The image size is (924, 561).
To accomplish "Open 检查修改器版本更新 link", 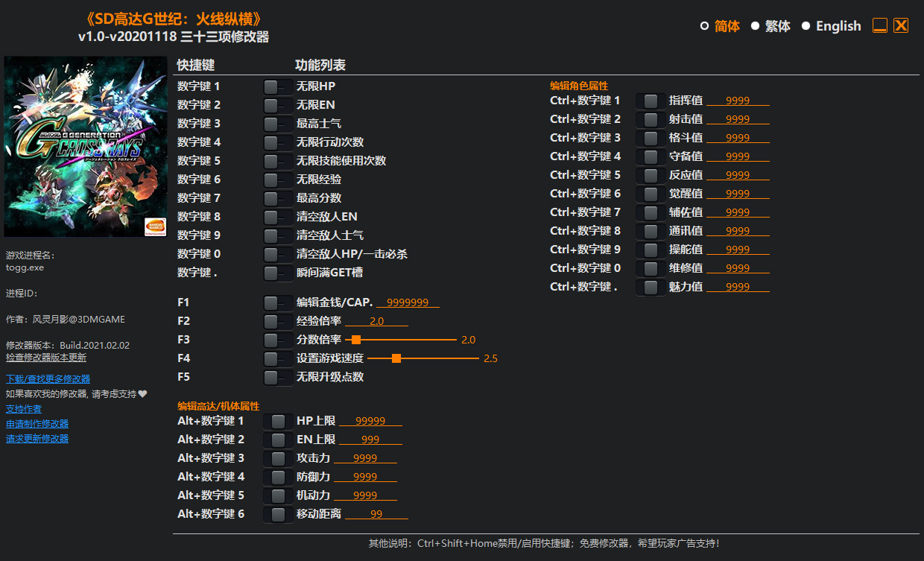I will pos(45,357).
